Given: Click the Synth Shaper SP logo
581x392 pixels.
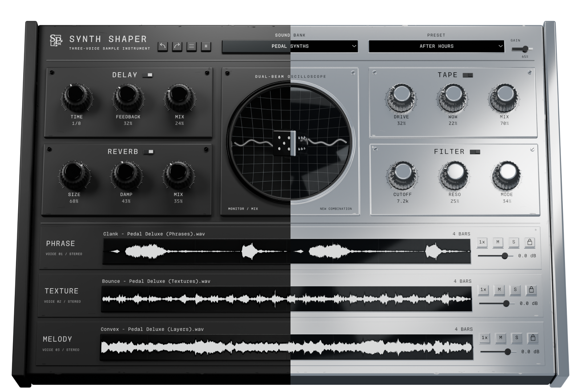Looking at the screenshot, I should point(56,40).
